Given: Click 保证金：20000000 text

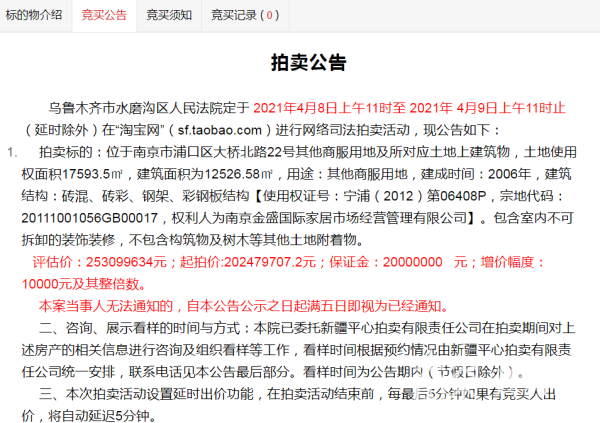Looking at the screenshot, I should [386, 262].
